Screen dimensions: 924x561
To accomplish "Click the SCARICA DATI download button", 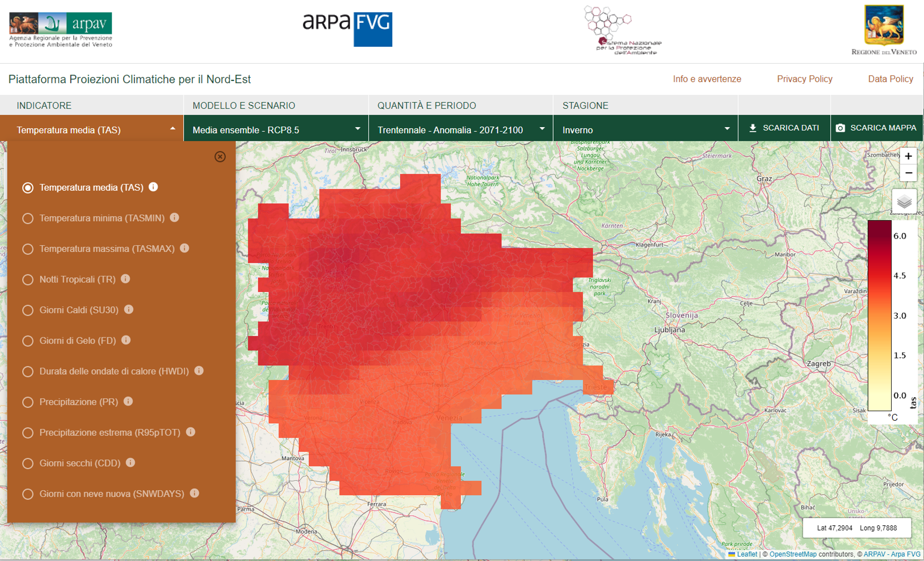I will tap(784, 128).
